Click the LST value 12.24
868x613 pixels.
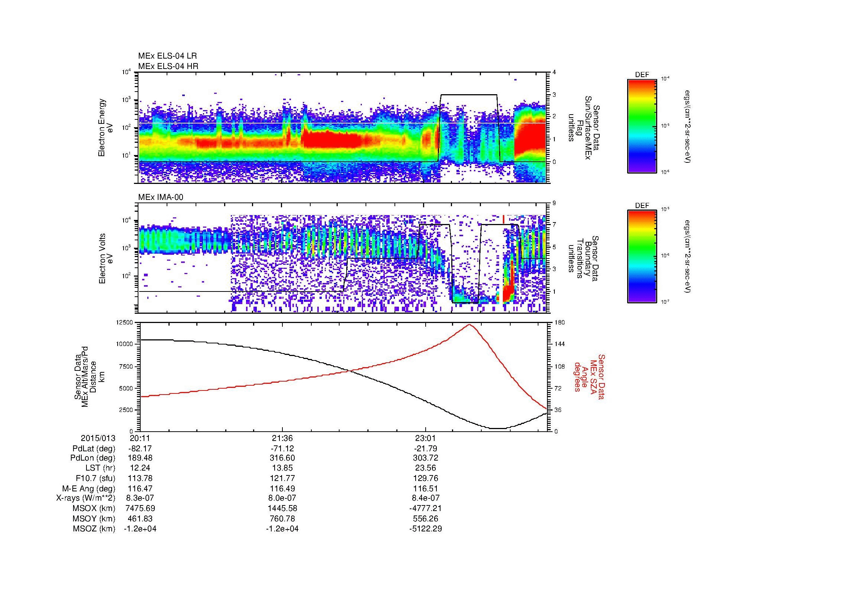click(x=140, y=468)
